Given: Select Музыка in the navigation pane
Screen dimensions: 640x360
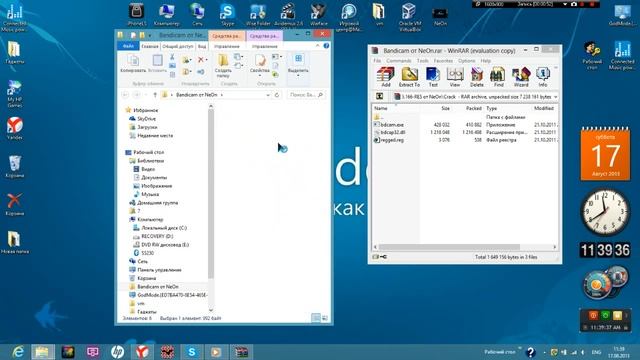Looking at the screenshot, I should click(150, 194).
